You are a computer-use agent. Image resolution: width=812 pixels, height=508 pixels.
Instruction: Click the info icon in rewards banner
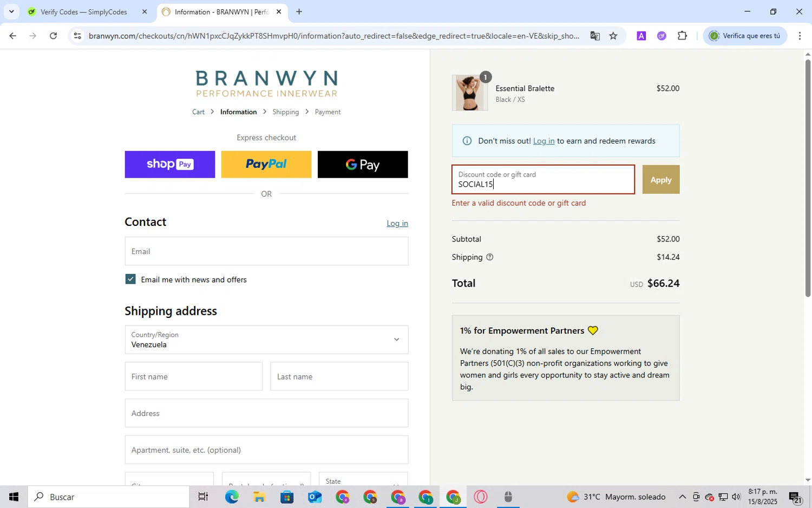pos(467,141)
